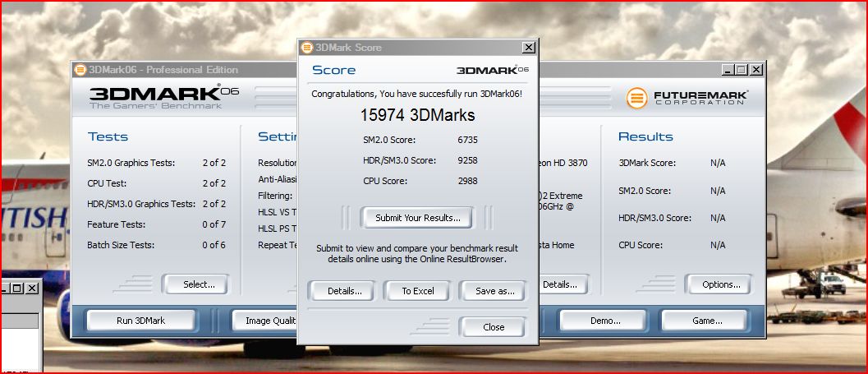
Task: Open system Details button in main window
Action: coord(563,284)
